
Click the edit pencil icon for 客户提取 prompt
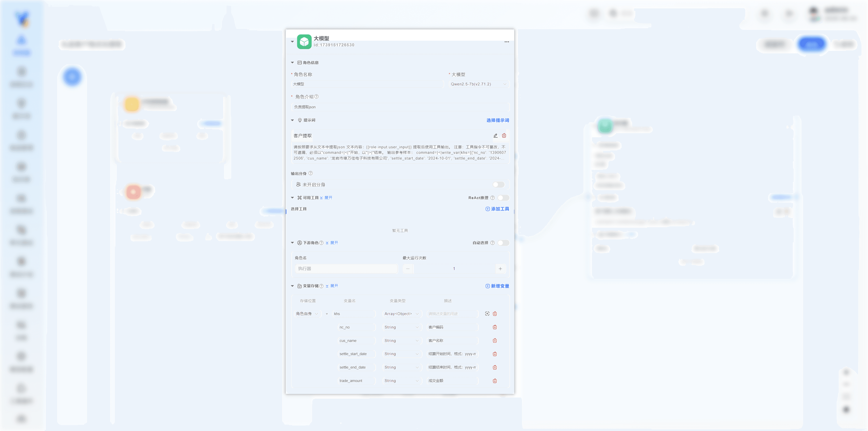tap(495, 135)
